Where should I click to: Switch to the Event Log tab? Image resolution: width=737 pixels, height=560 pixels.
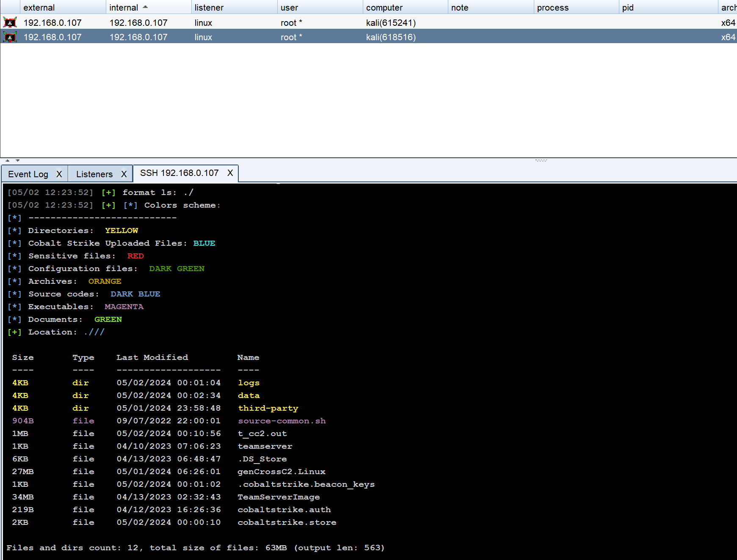pos(28,174)
